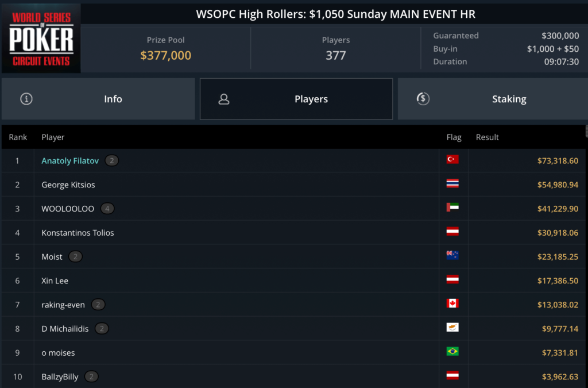Image resolution: width=588 pixels, height=388 pixels.
Task: Click the flag icon beside Anatoly Filatov
Action: [452, 160]
